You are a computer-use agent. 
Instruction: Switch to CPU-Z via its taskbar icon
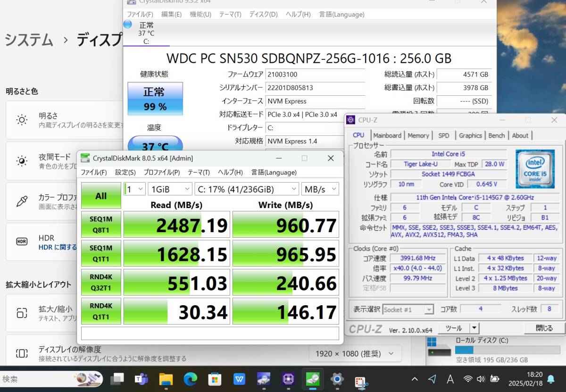(288, 378)
